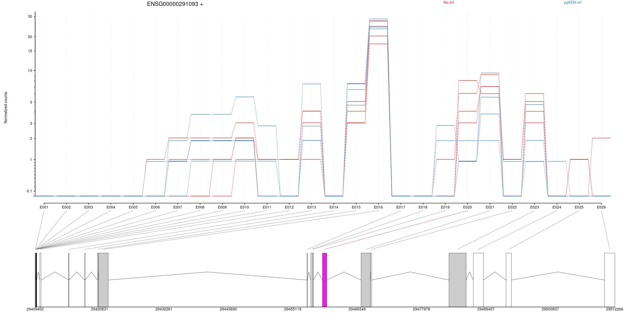Viewport: 644px width, 322px height.
Task: Click y-axis tick value 5
Action: coord(31,102)
